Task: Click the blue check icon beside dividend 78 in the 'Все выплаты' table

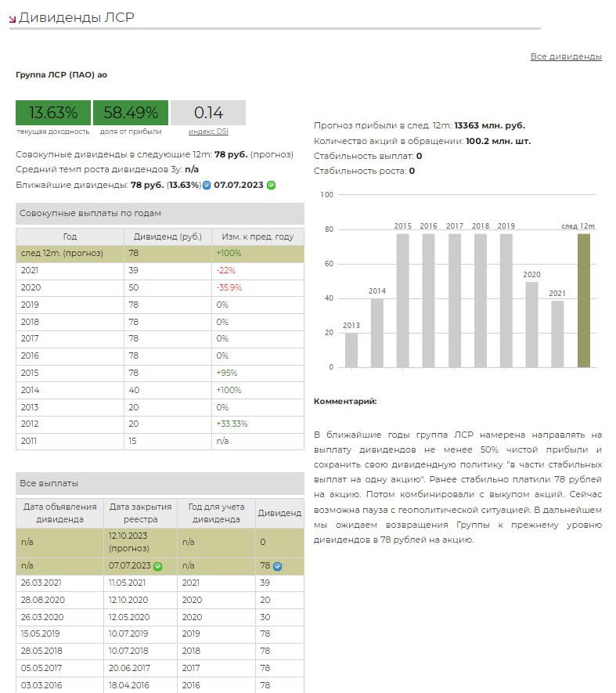Action: (278, 566)
